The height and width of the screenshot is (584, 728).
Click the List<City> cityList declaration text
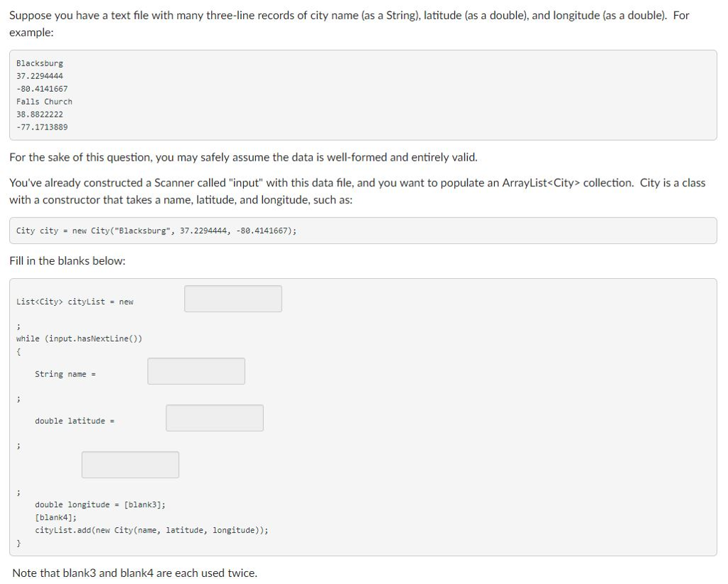[75, 301]
